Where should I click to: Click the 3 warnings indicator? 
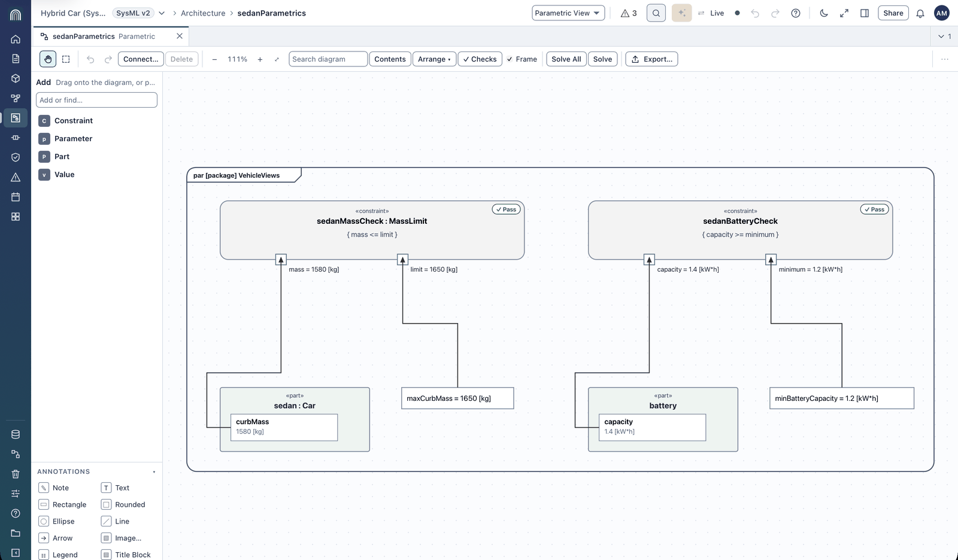coord(629,13)
